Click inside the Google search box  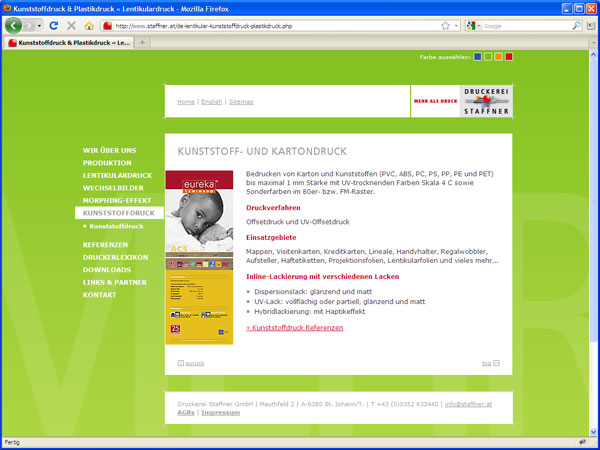(526, 26)
